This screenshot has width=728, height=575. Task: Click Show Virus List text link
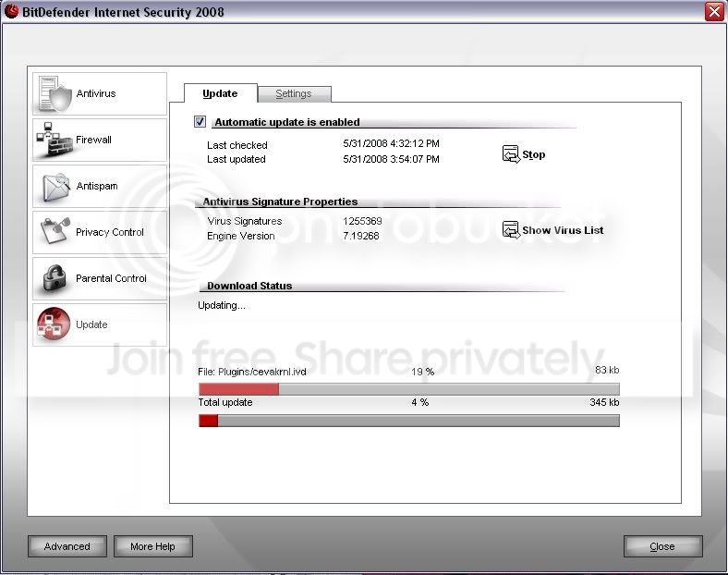tap(563, 230)
